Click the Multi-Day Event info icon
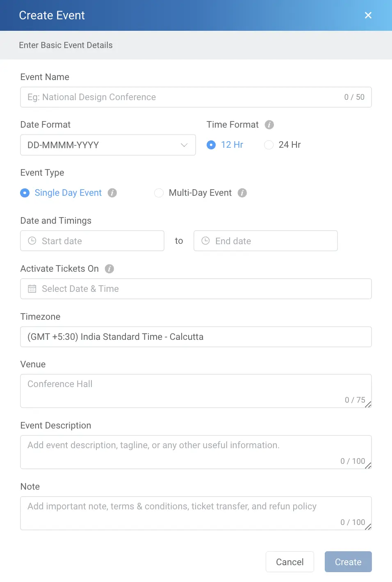The image size is (392, 582). [x=242, y=192]
